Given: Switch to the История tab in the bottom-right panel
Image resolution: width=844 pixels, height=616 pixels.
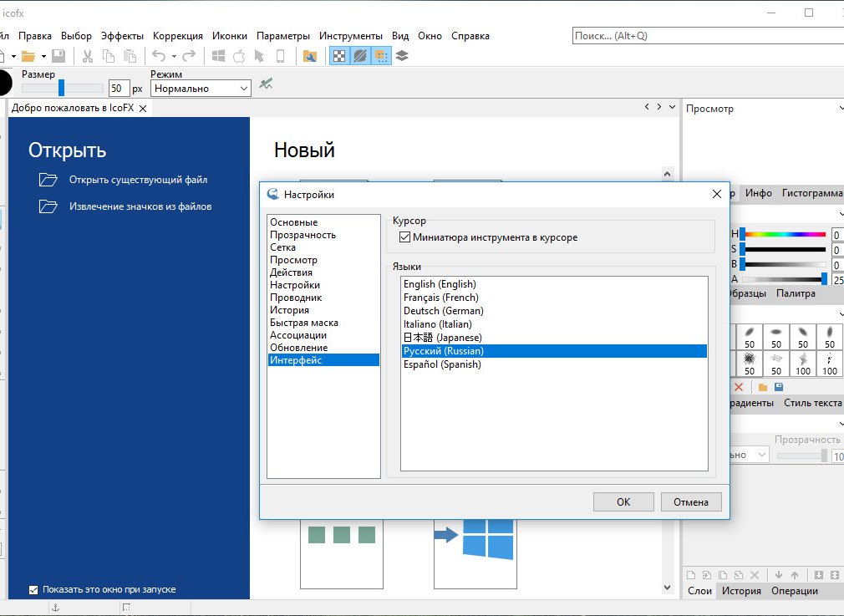Looking at the screenshot, I should click(x=741, y=591).
